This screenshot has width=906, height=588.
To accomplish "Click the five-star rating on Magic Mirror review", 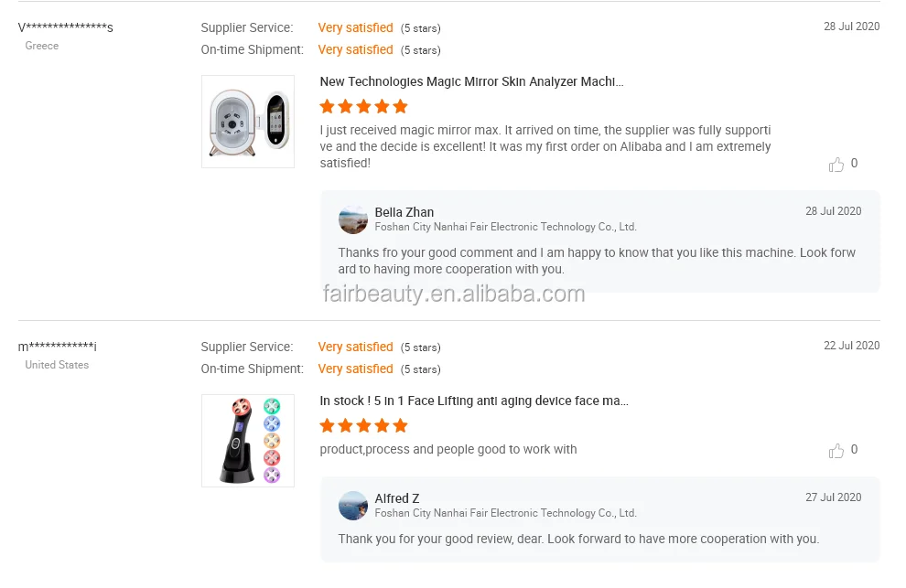I will coord(363,107).
